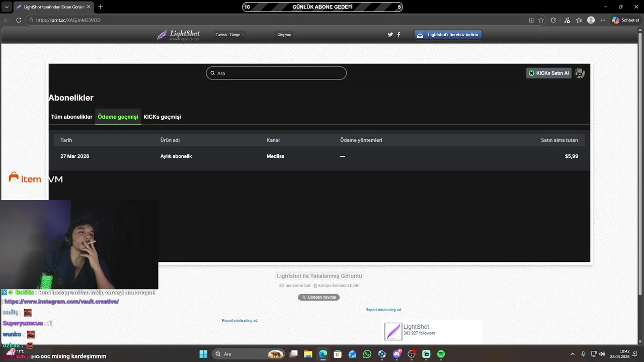Click the benzerini bul link
The width and height of the screenshot is (644, 362).
coord(295,286)
